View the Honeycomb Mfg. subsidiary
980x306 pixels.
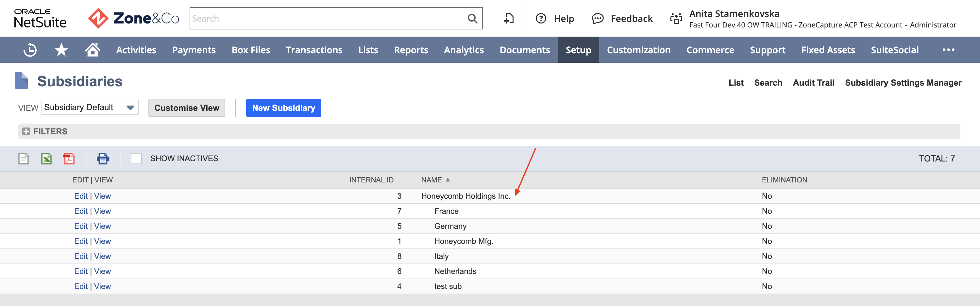102,241
